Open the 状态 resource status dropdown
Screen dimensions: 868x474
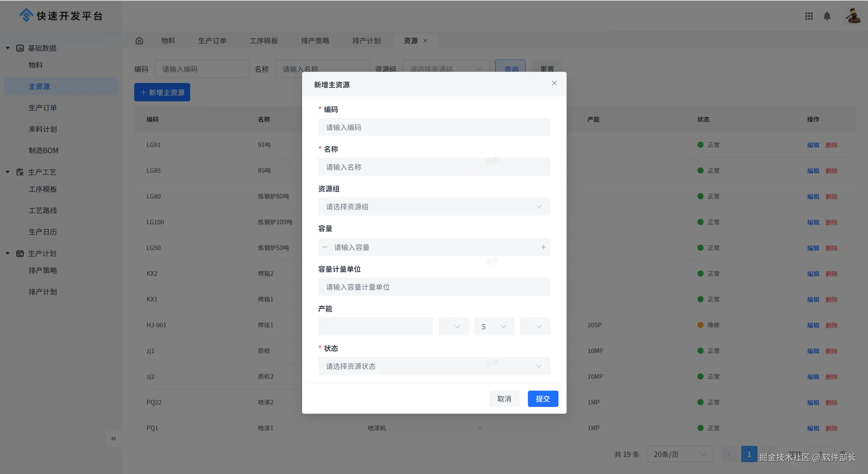[434, 366]
